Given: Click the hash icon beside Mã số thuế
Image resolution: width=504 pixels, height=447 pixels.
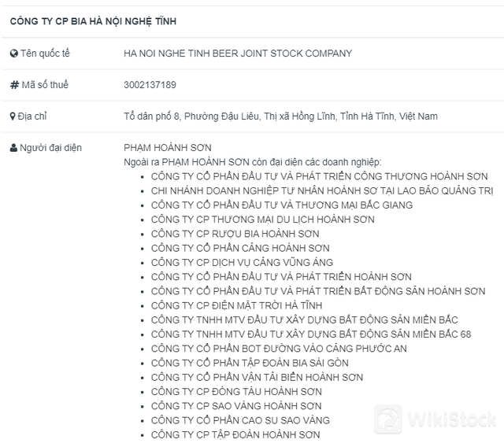Looking at the screenshot, I should [13, 85].
